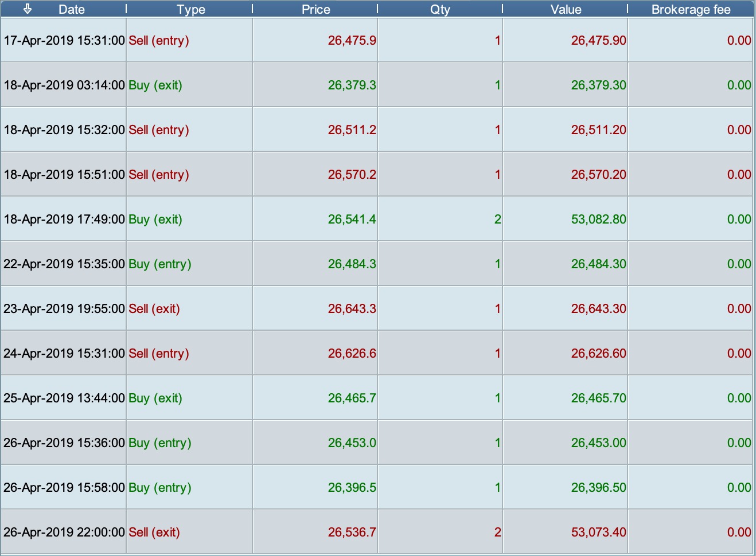Viewport: 756px width, 556px height.
Task: Select the 26-Apr-2019 15:58:00 date cell
Action: (x=64, y=488)
